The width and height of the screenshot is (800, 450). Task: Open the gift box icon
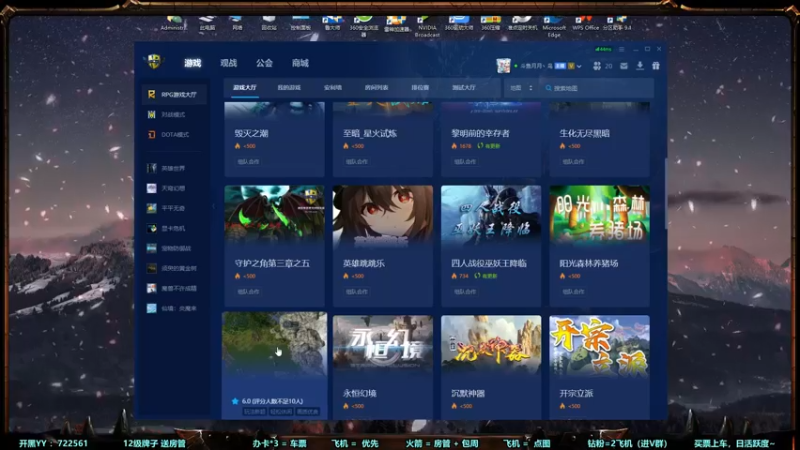(656, 66)
